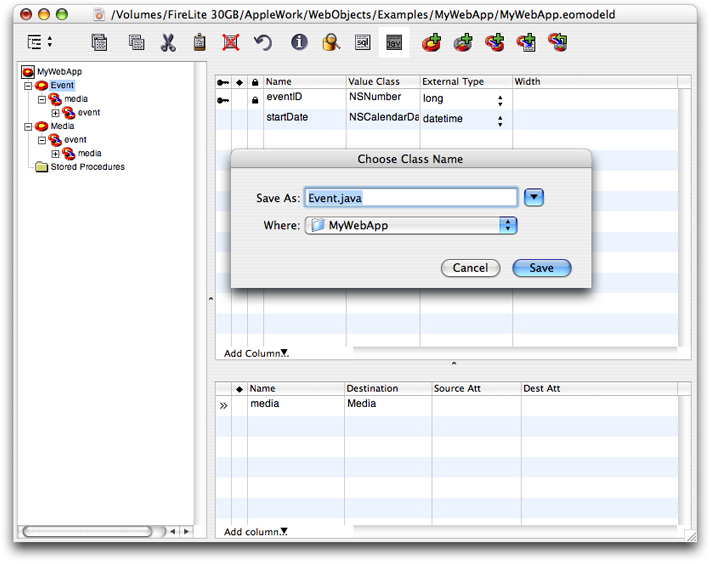Click the class property diamond header in attributes
Screen dimensions: 711x564
[239, 82]
